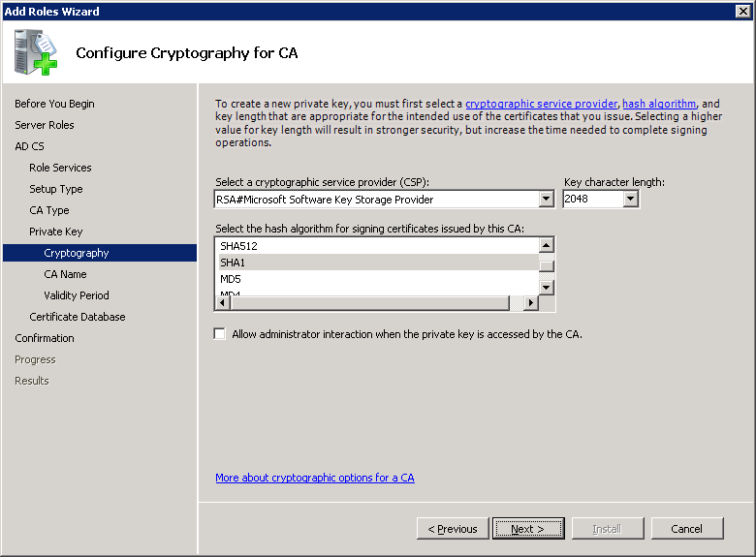Select the Cryptography step

click(x=100, y=253)
